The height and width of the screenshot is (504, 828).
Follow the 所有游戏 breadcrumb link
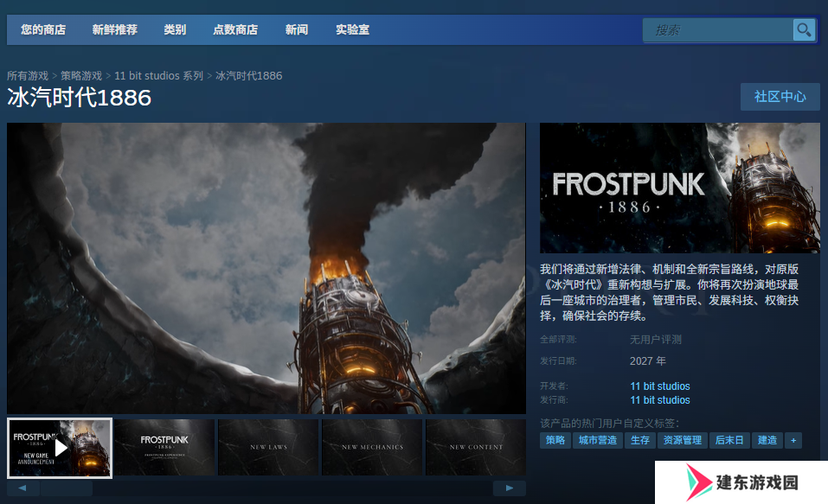coord(28,75)
